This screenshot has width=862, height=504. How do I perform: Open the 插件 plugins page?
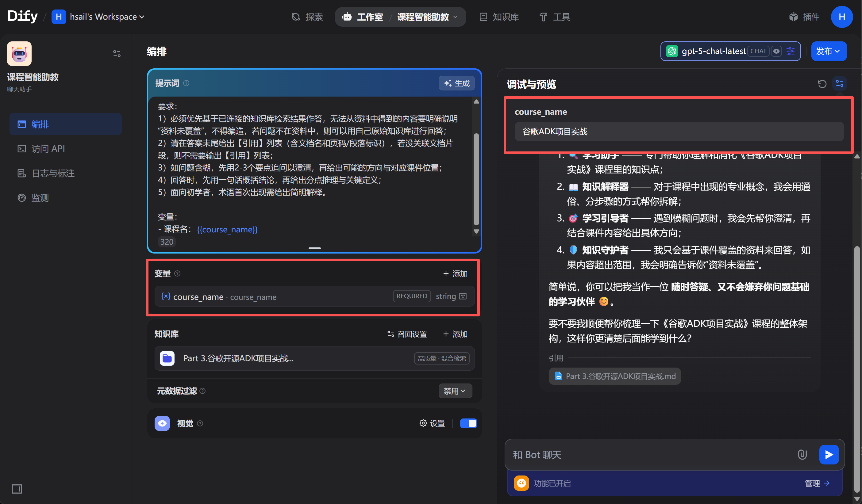[804, 17]
